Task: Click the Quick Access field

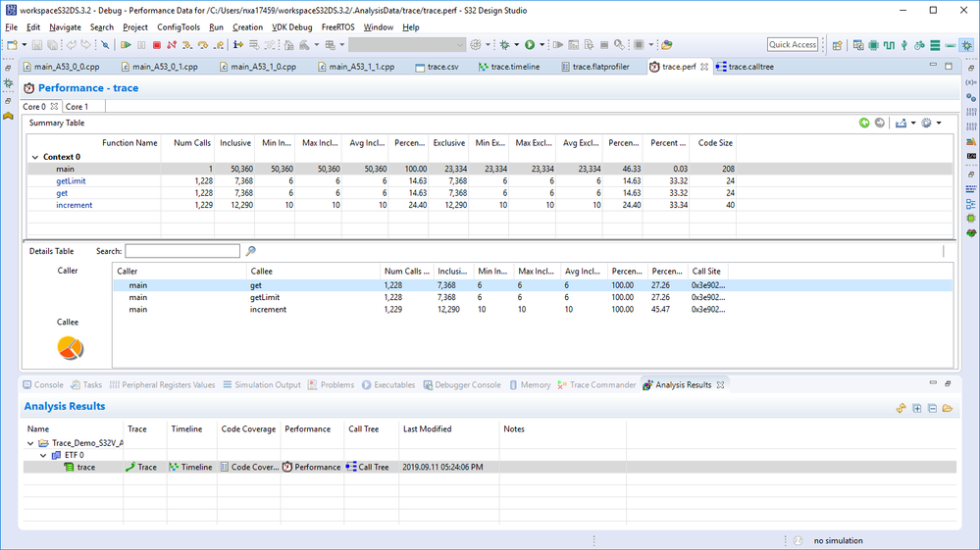Action: click(793, 45)
